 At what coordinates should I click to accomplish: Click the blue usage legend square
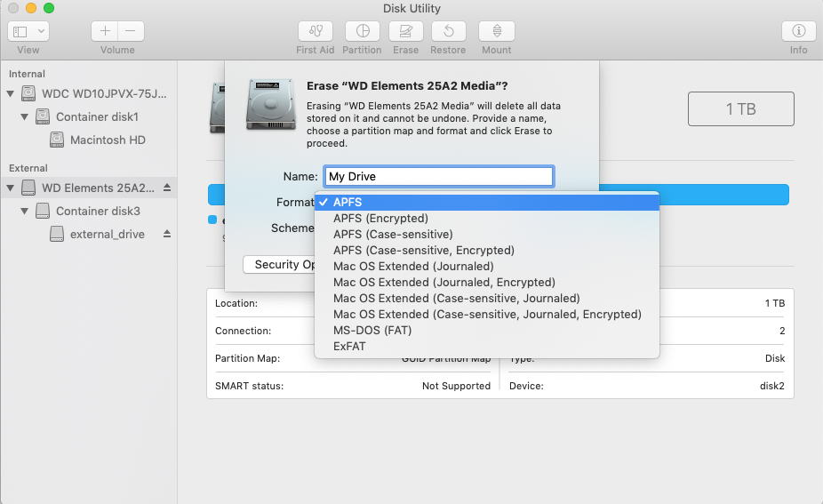click(212, 220)
